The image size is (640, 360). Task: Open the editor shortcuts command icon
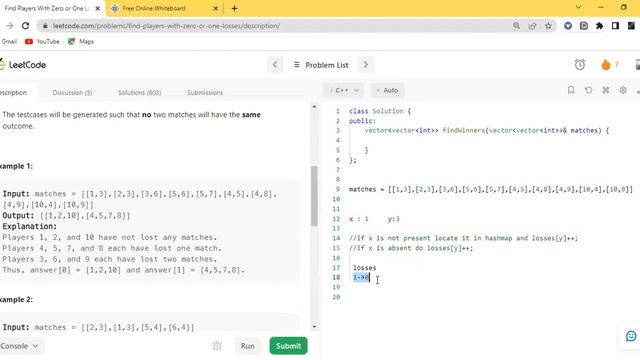(606, 90)
